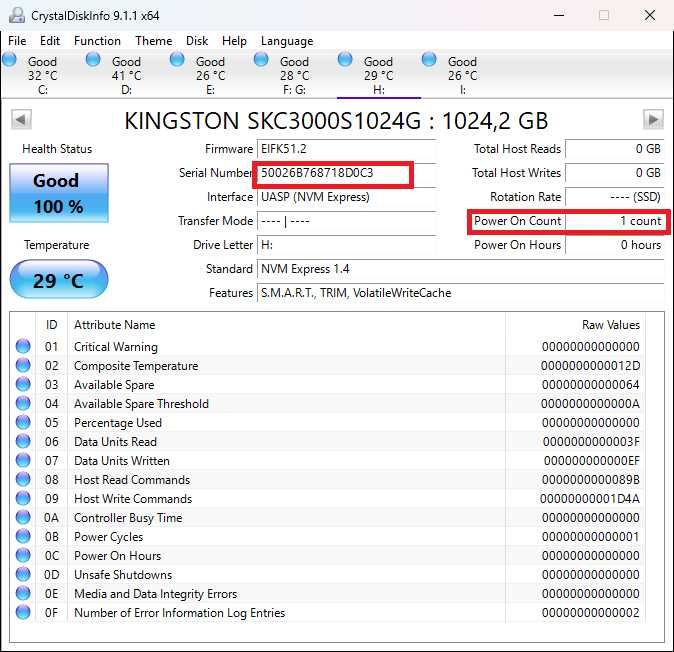This screenshot has height=652, width=674.
Task: Open the Theme menu
Action: [x=153, y=41]
